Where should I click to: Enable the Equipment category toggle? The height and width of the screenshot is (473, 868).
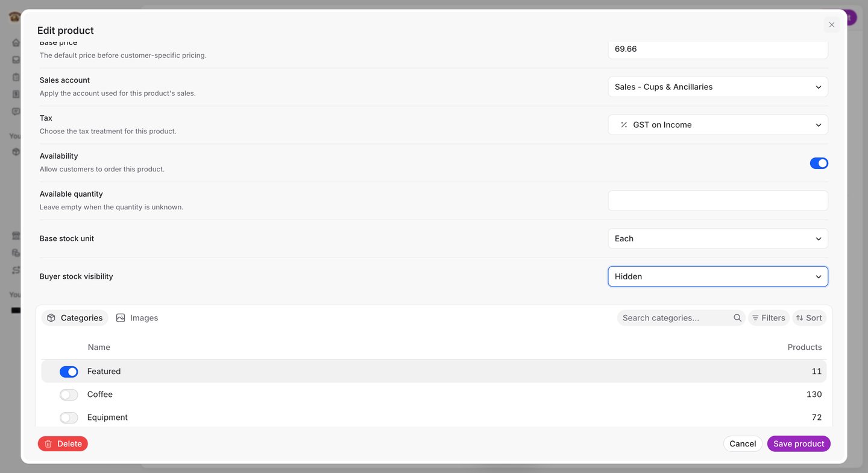click(x=69, y=417)
